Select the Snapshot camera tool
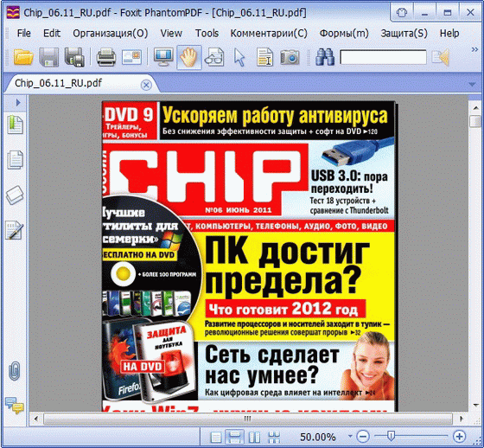The width and height of the screenshot is (484, 448). (290, 57)
